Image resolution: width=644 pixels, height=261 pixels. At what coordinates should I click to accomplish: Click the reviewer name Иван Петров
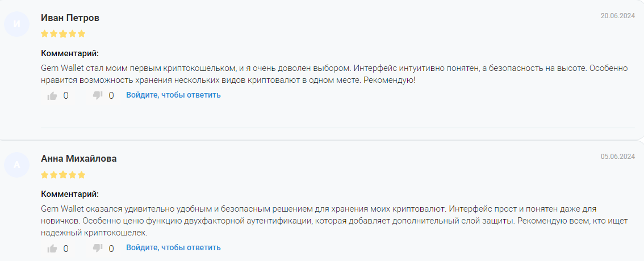70,18
